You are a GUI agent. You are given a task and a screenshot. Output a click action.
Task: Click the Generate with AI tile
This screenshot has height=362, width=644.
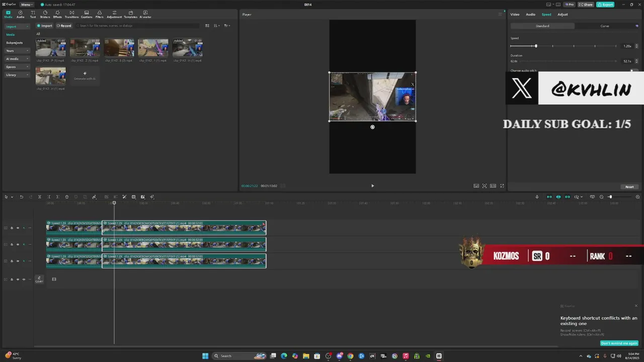[x=85, y=76]
